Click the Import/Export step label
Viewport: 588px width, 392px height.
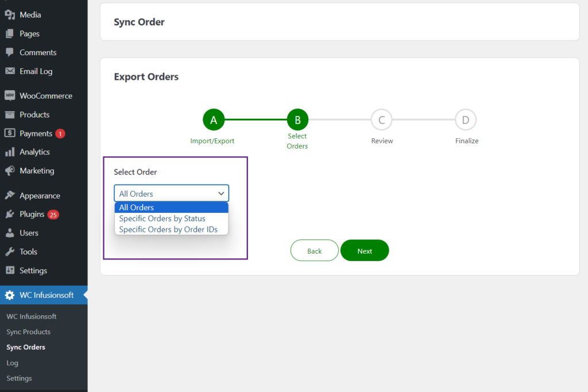[212, 141]
